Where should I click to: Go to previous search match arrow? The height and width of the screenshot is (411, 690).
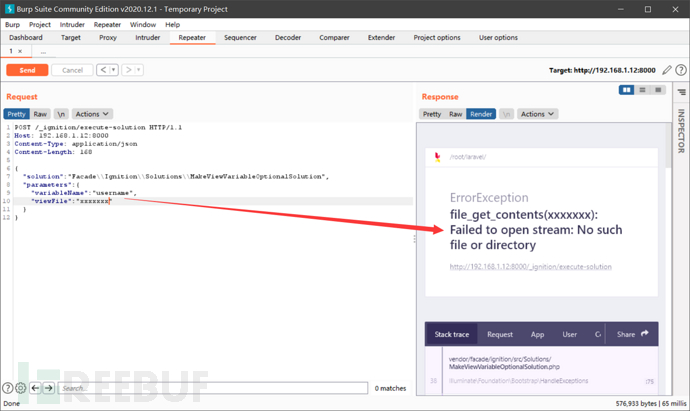tap(35, 388)
